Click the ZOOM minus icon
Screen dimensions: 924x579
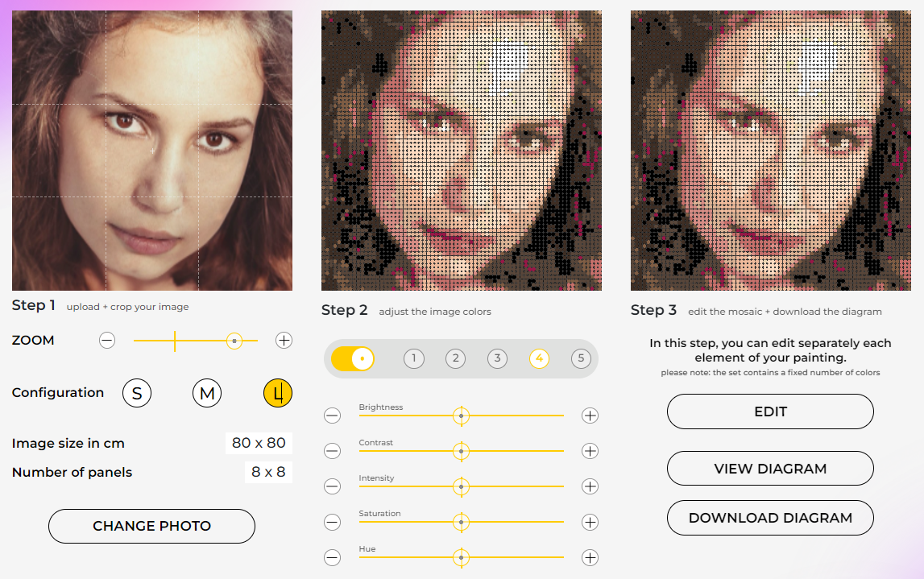(107, 341)
